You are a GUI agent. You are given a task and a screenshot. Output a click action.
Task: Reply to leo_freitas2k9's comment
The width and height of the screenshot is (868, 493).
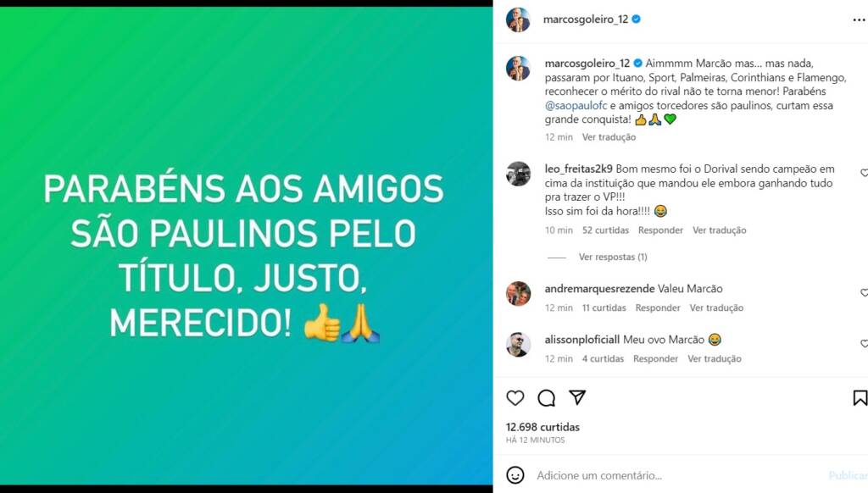(x=660, y=230)
